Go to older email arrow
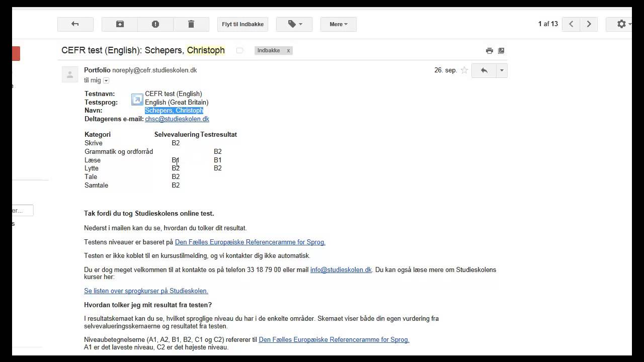This screenshot has height=362, width=644. [589, 24]
